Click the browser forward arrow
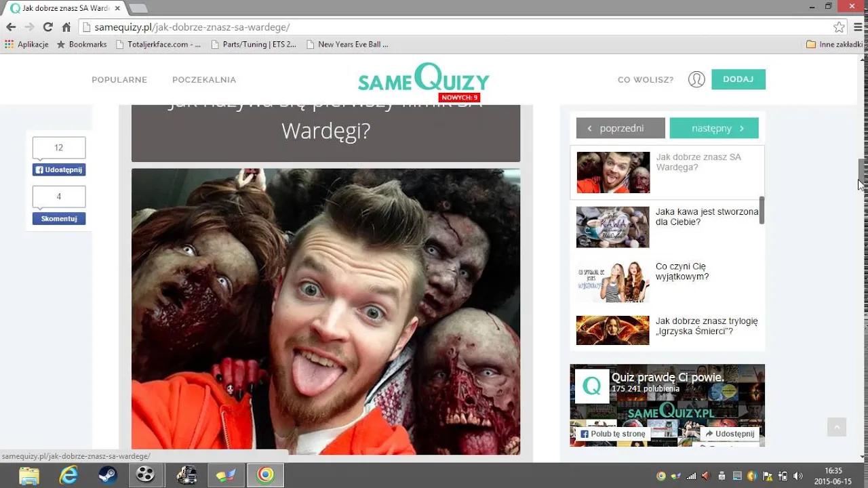The width and height of the screenshot is (868, 488). click(29, 27)
